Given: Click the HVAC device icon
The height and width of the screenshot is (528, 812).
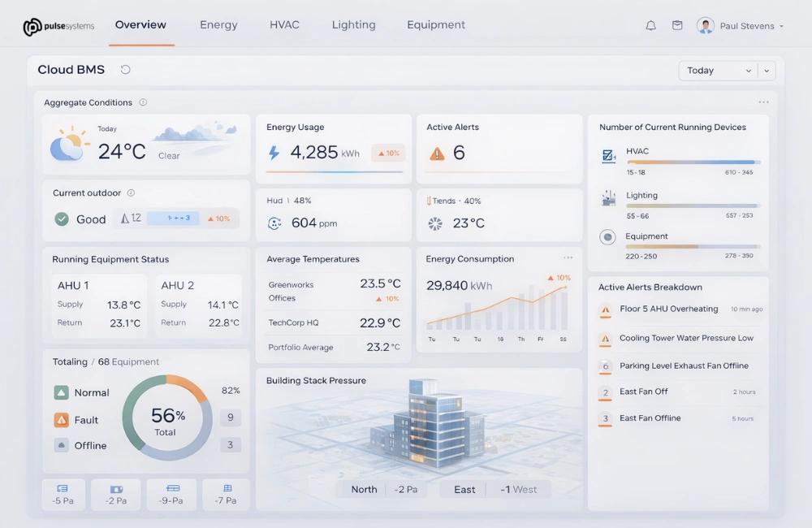Looking at the screenshot, I should [x=608, y=156].
